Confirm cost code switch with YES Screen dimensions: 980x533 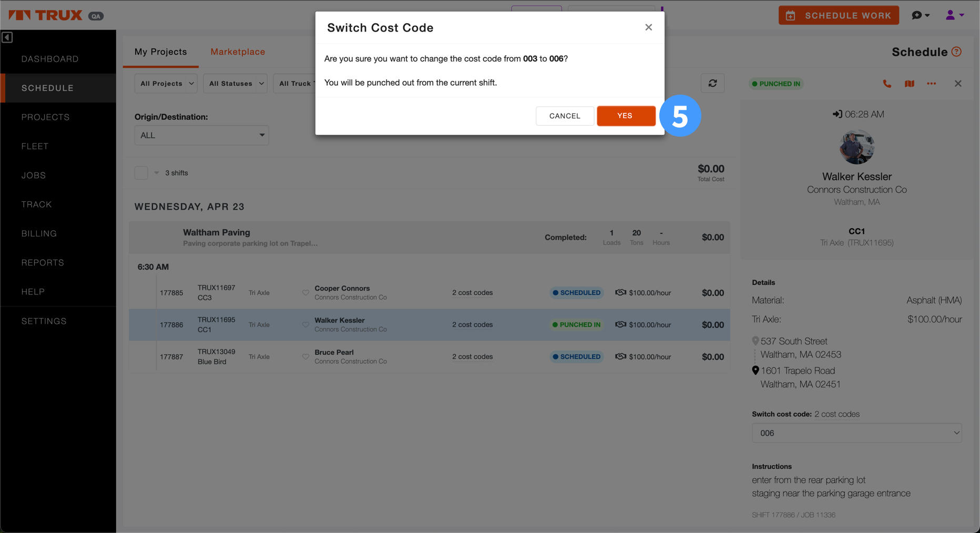coord(626,116)
